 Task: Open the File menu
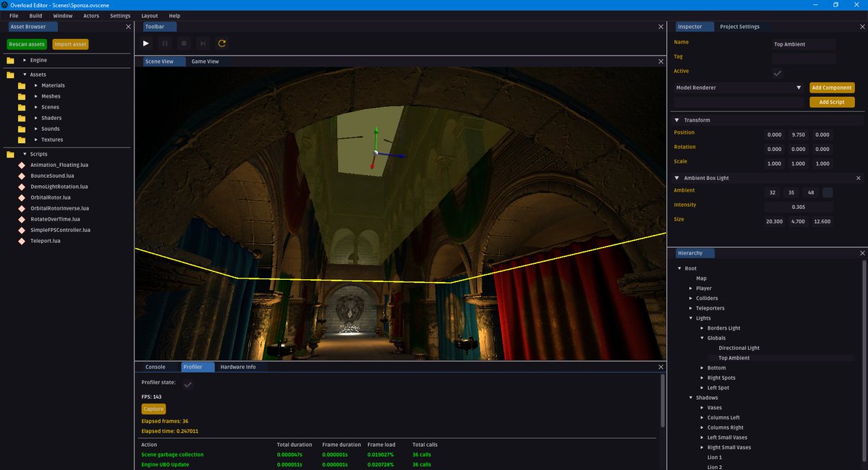pos(14,15)
